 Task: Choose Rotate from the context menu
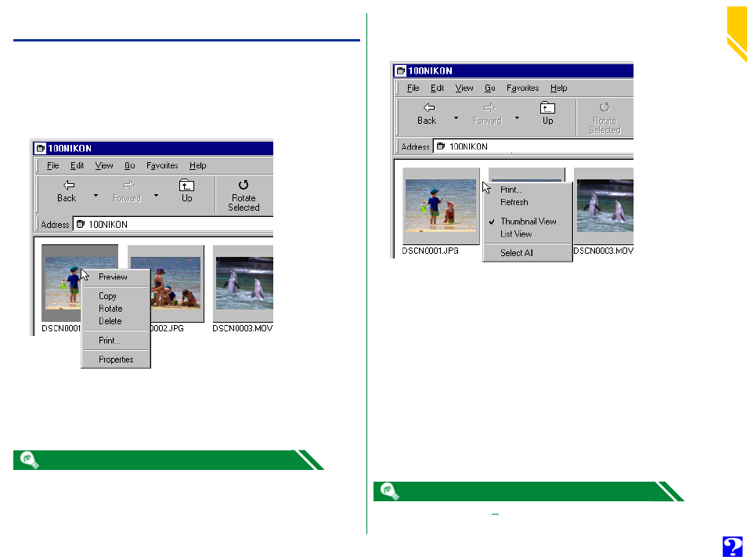(x=116, y=309)
